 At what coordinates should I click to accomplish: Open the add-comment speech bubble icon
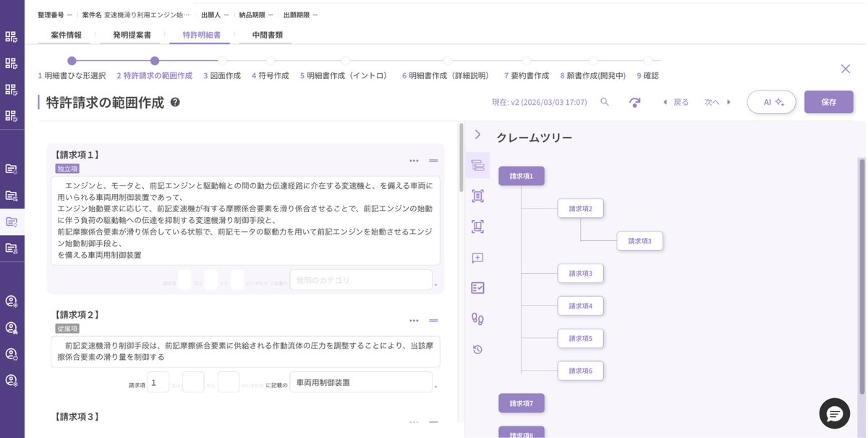pos(477,258)
